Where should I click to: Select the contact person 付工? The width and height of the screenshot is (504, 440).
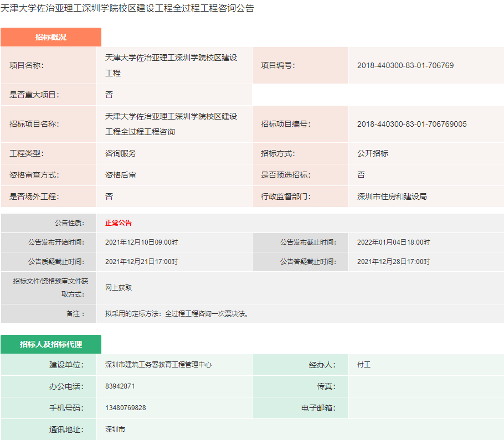[361, 365]
